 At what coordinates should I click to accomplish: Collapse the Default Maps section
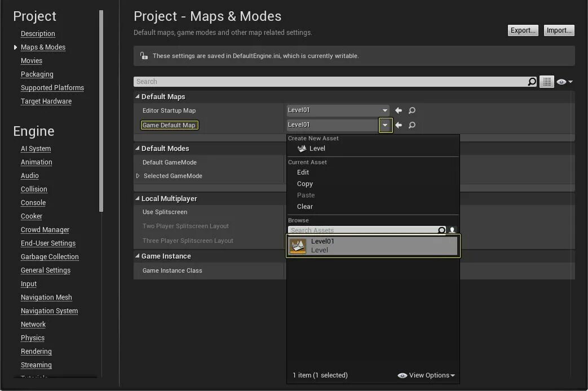click(137, 97)
